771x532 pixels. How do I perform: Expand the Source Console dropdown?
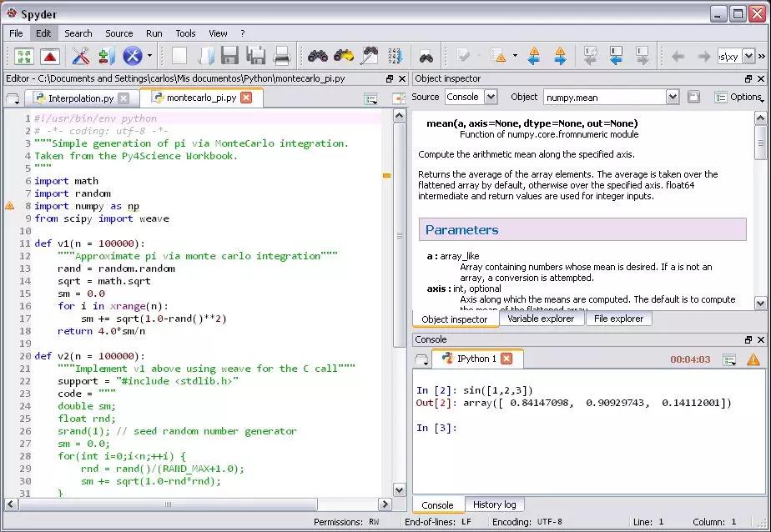click(x=491, y=97)
